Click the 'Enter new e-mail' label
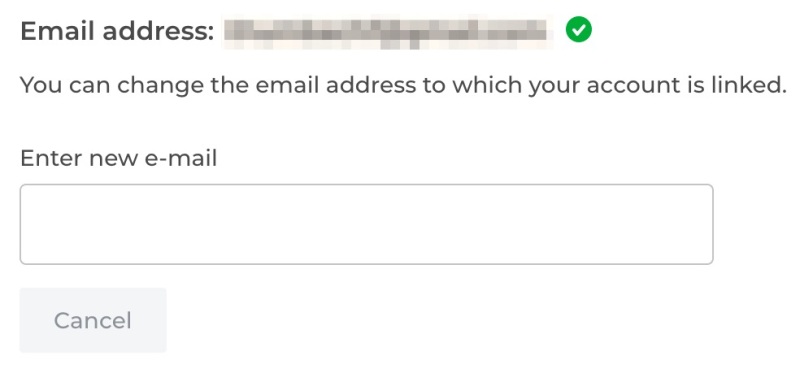 tap(118, 158)
